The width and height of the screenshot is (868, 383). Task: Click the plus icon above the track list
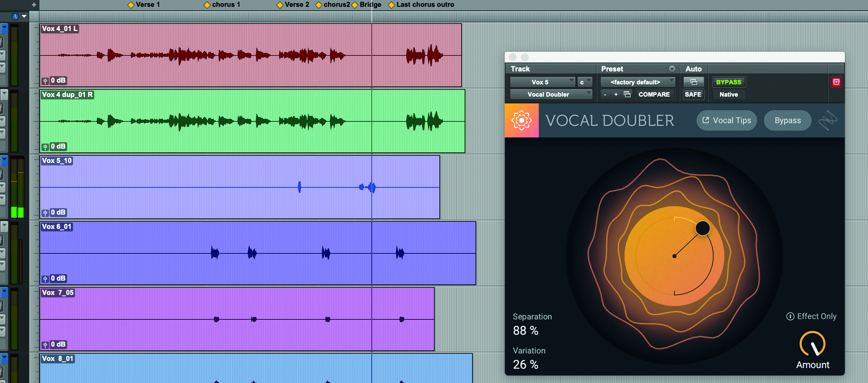[34, 5]
